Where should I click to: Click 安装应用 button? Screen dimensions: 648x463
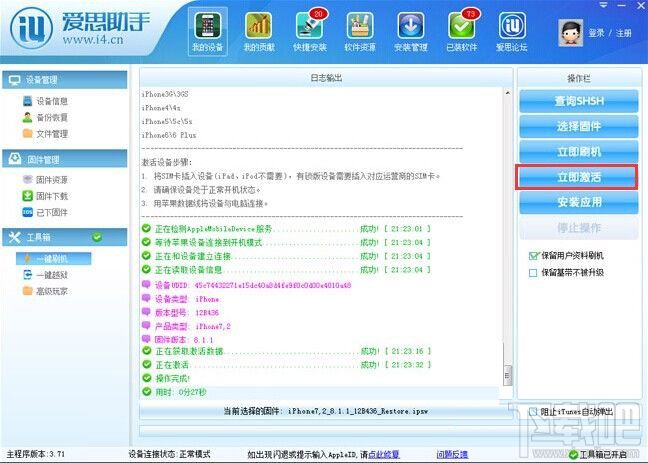tap(579, 202)
